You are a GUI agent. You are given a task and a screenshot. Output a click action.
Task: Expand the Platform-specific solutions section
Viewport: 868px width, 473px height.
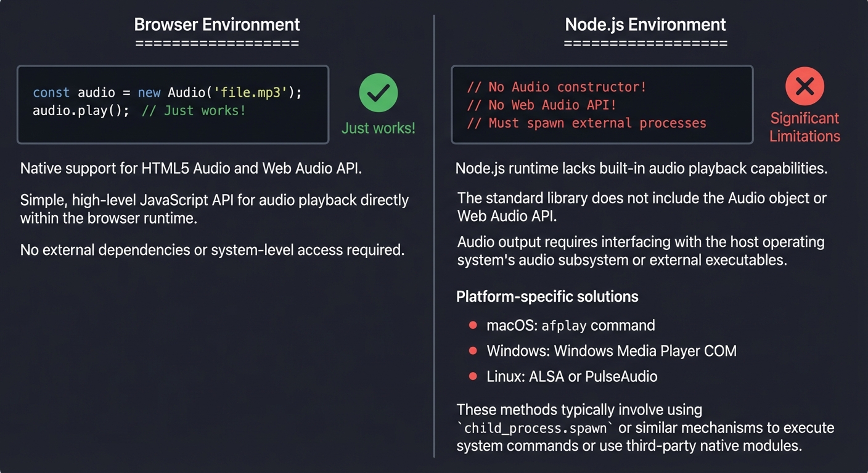(547, 296)
